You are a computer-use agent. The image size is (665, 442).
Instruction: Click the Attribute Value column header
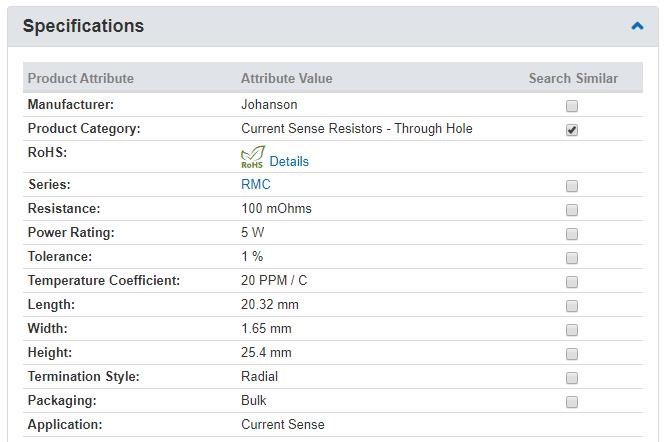point(287,78)
